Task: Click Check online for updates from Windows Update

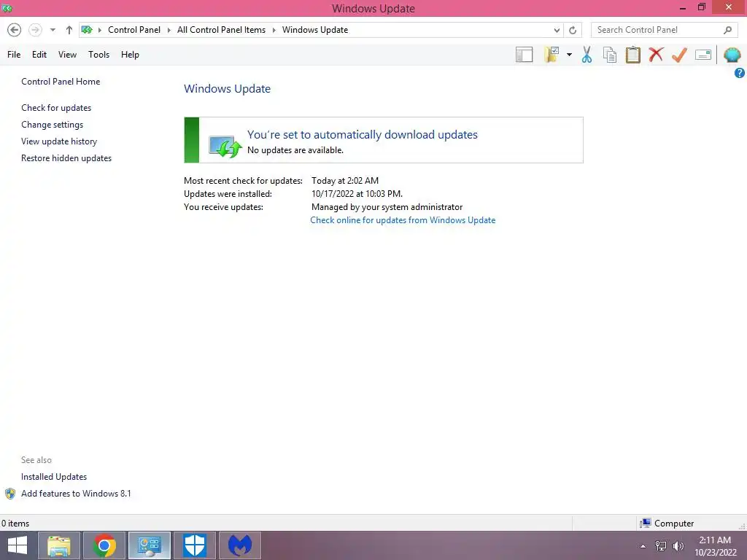Action: point(403,220)
